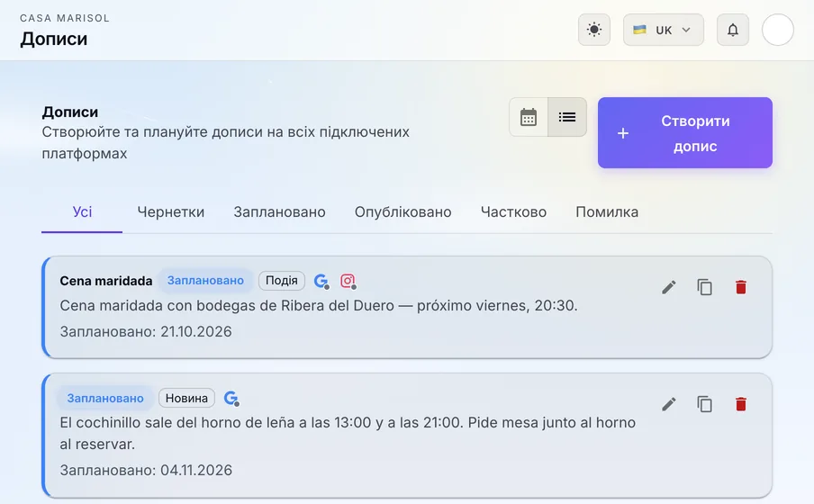The image size is (814, 504).
Task: Edit the El cochinillo post
Action: click(669, 404)
